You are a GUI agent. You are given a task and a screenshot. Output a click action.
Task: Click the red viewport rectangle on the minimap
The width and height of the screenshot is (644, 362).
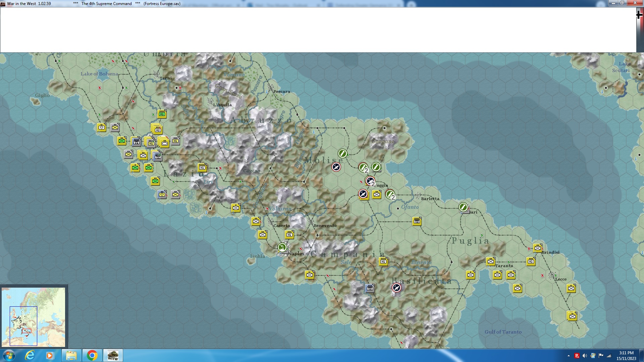click(26, 331)
